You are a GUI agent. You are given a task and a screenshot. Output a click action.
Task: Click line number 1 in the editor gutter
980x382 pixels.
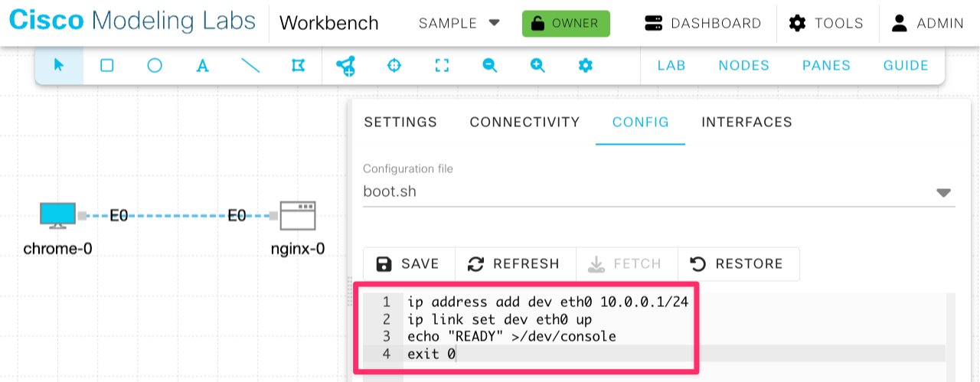(387, 302)
